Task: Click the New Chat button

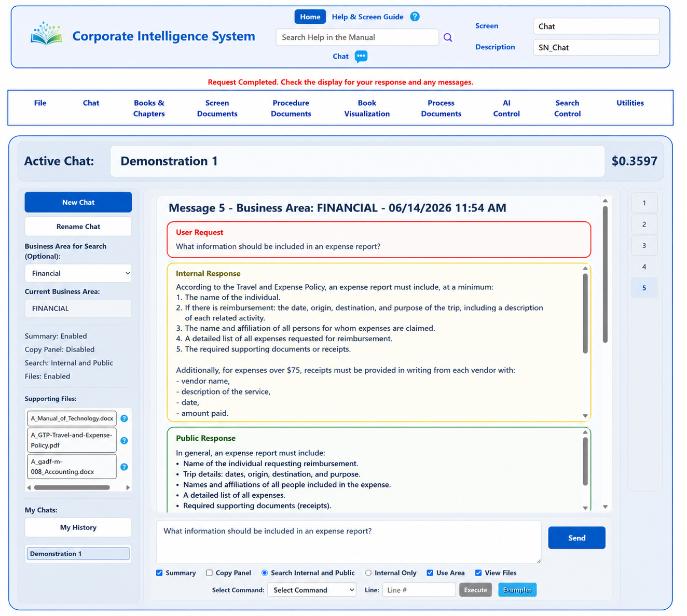Action: (x=78, y=202)
